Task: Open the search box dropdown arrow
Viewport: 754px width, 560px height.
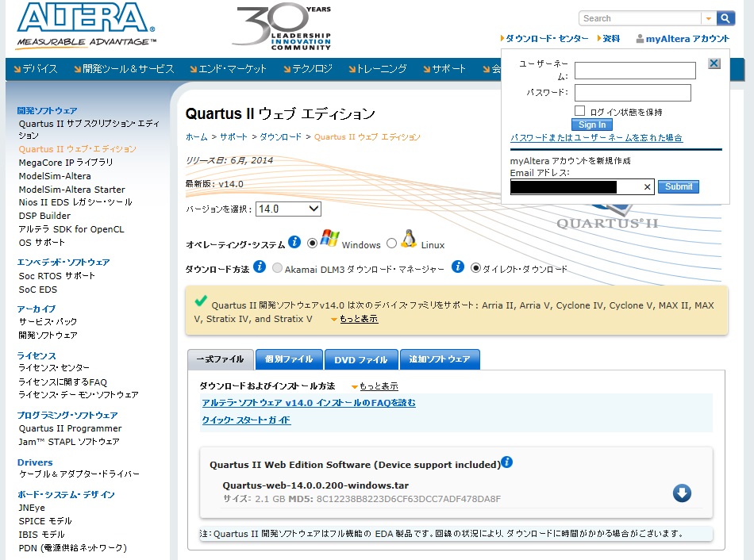Action: click(x=708, y=19)
